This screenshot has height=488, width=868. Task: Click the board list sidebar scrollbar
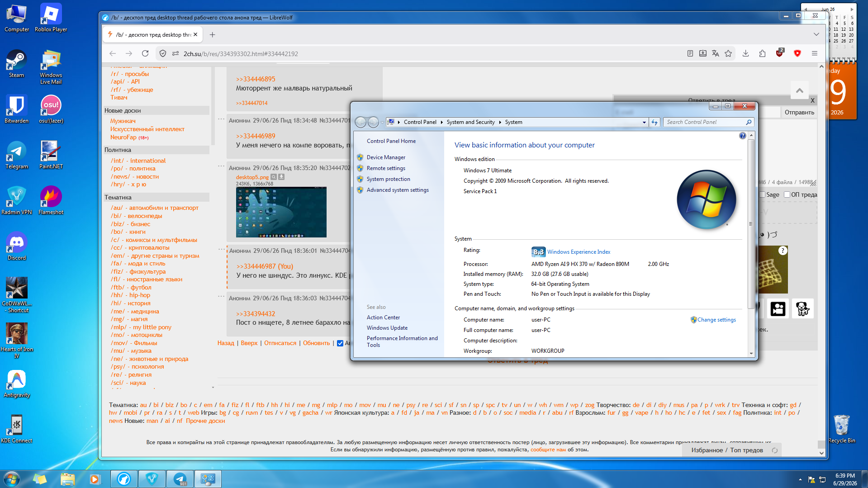pos(213,106)
